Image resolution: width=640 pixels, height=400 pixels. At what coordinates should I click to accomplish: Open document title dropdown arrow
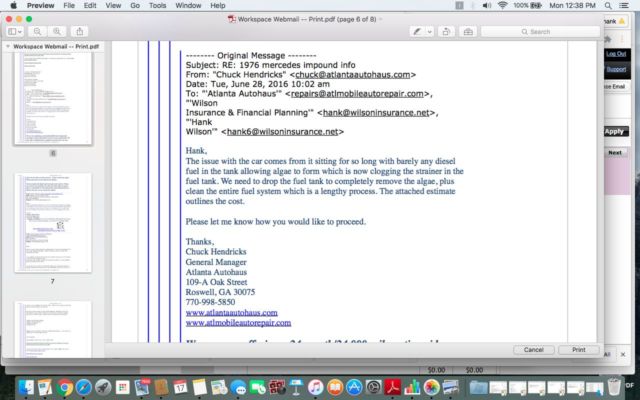(x=380, y=19)
